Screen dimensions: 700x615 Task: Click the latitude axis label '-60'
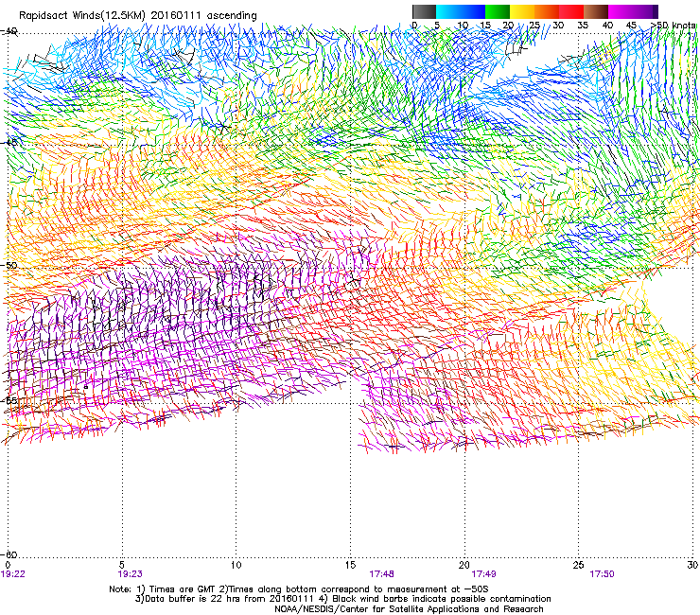9,554
